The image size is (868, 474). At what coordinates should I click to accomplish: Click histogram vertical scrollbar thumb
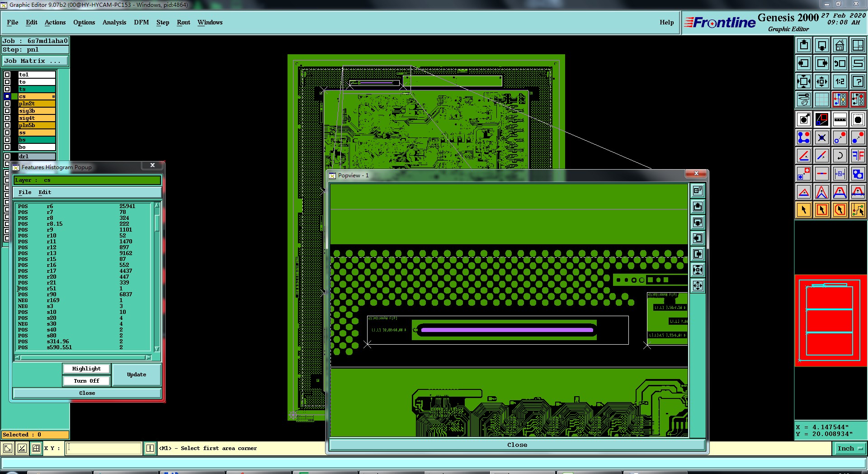pos(157,223)
